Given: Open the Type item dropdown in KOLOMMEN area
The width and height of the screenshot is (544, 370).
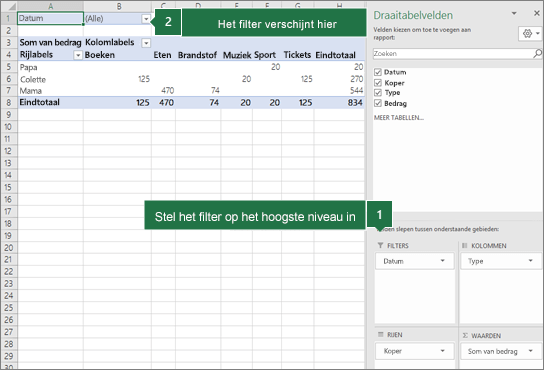Looking at the screenshot, I should [530, 261].
